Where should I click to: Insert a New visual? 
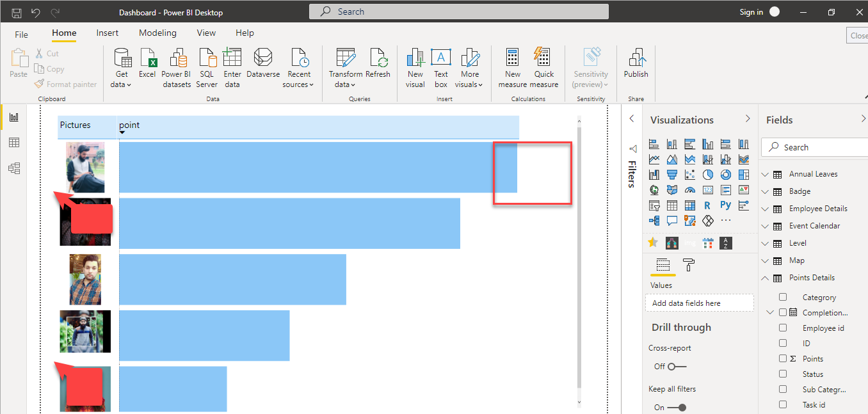415,67
